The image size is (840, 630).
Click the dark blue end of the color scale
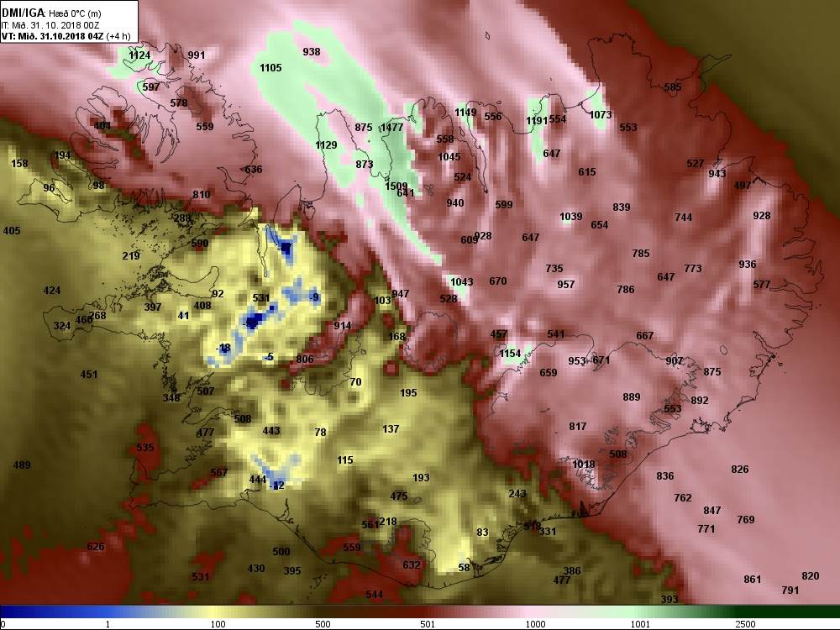coord(11,612)
